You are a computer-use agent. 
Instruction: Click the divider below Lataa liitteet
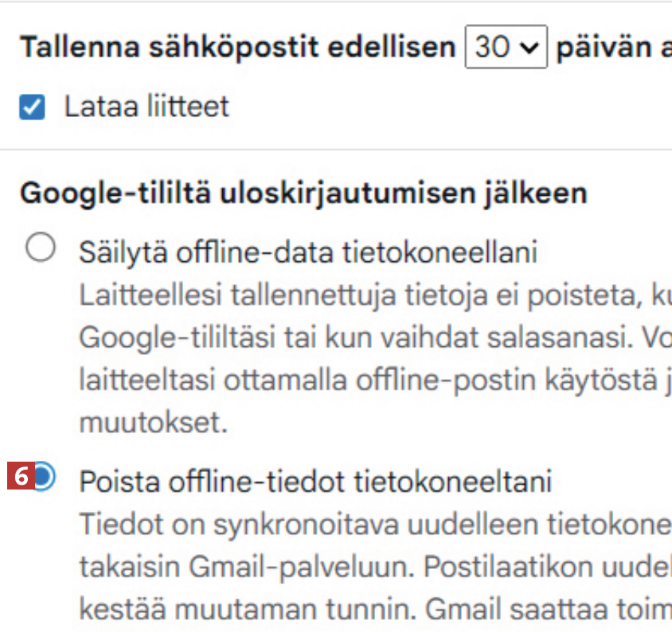[336, 149]
